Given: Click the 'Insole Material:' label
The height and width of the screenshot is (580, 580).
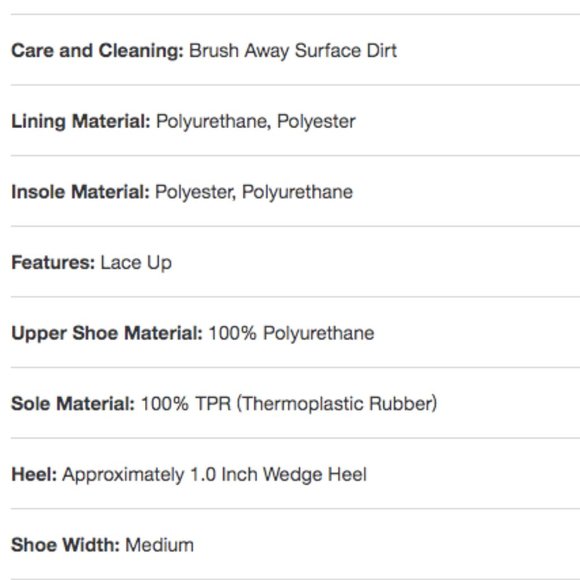Looking at the screenshot, I should pyautogui.click(x=80, y=192).
